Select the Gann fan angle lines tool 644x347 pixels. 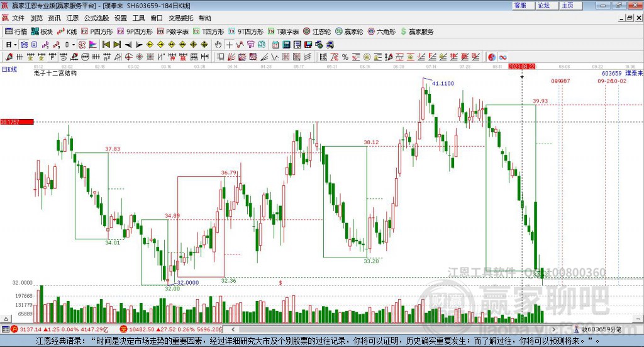[231, 57]
